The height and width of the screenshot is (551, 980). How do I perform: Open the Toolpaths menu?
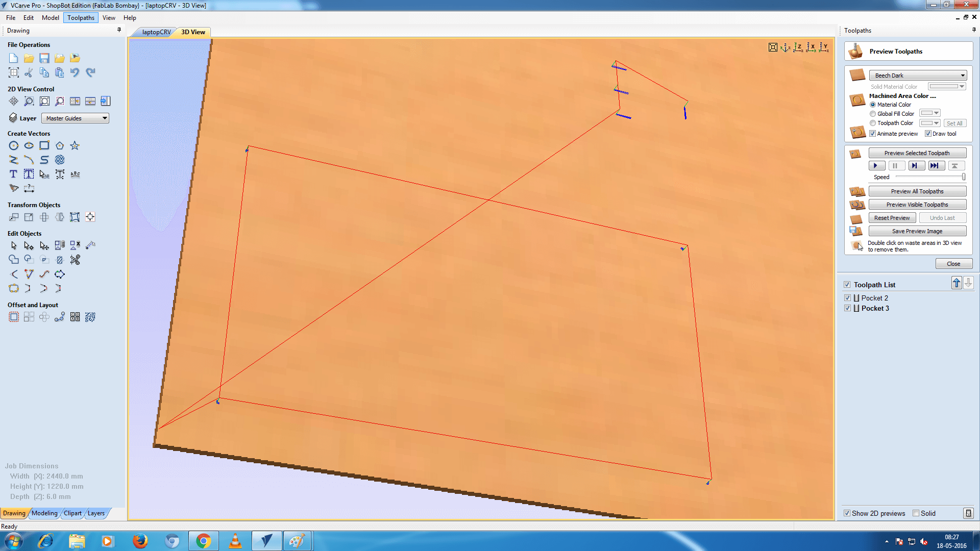(x=81, y=18)
